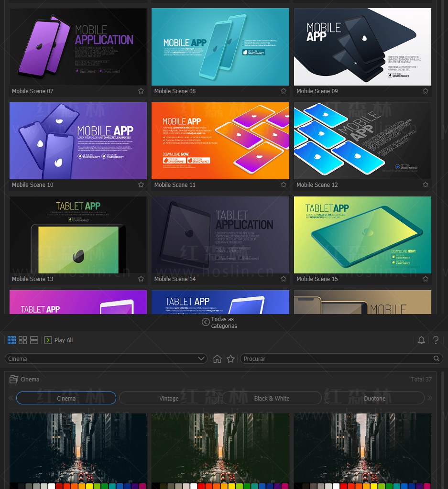Favorite the Mobile Scene 09 star
This screenshot has width=448, height=489.
click(x=426, y=91)
